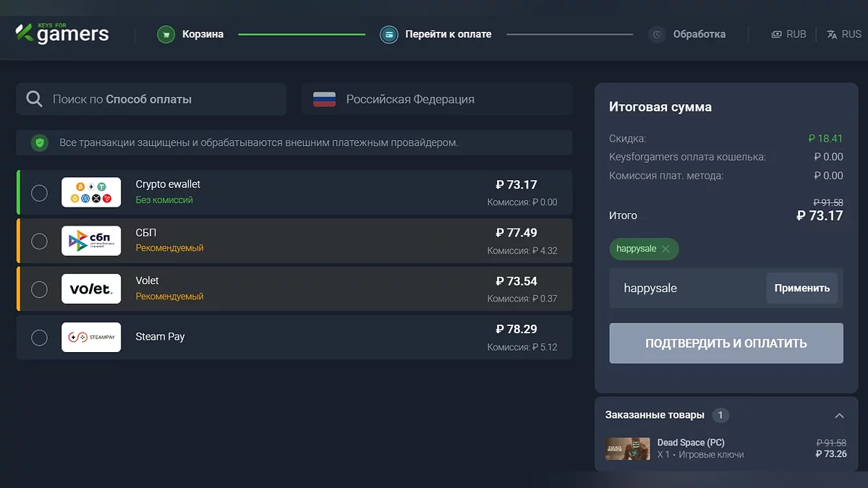Viewport: 868px width, 488px height.
Task: Click the processing clock step icon
Action: pyautogui.click(x=657, y=34)
